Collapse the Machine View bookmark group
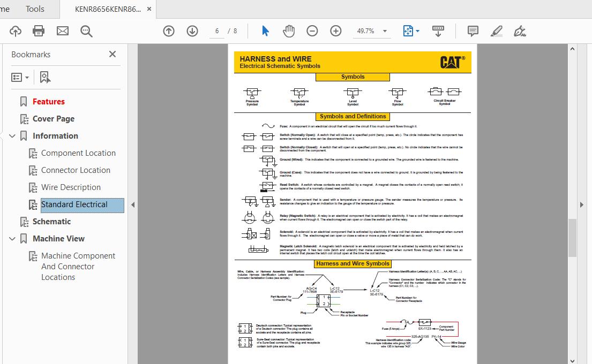The width and height of the screenshot is (592, 364). pos(12,239)
